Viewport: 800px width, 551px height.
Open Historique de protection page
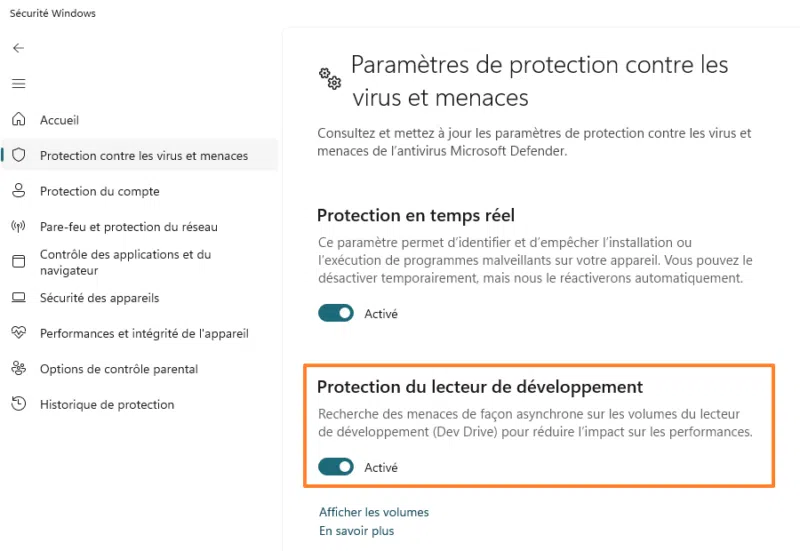click(106, 405)
